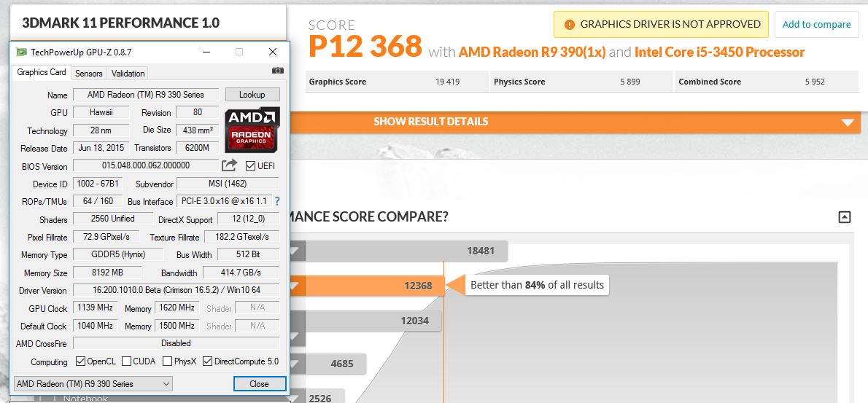Expand the 4685 score bar dropdown

click(295, 364)
